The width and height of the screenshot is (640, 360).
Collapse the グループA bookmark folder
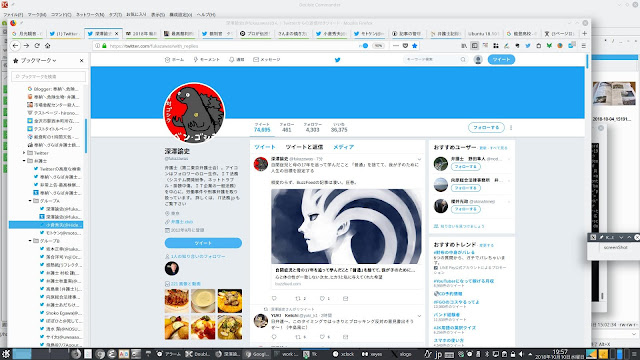coord(30,201)
